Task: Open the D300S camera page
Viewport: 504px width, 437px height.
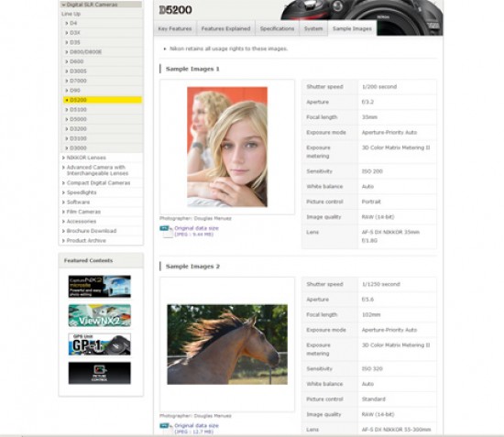Action: click(78, 71)
